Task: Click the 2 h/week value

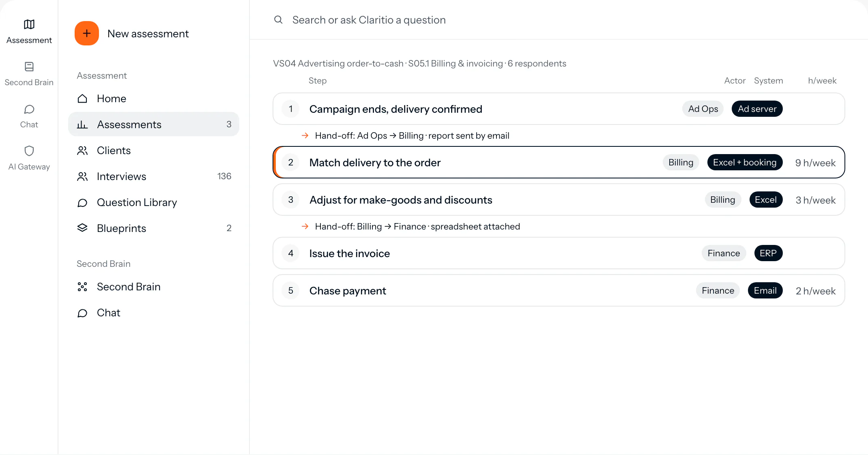Action: point(816,291)
